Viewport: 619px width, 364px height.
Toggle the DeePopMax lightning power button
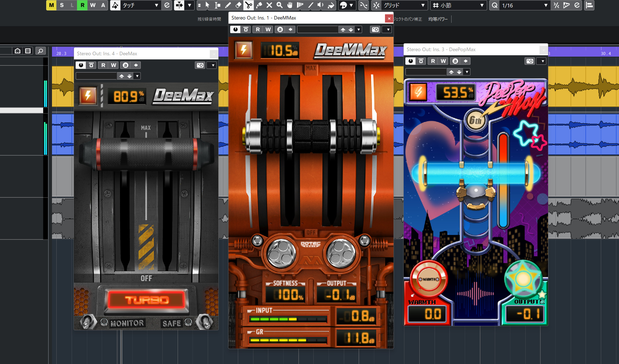pyautogui.click(x=418, y=92)
